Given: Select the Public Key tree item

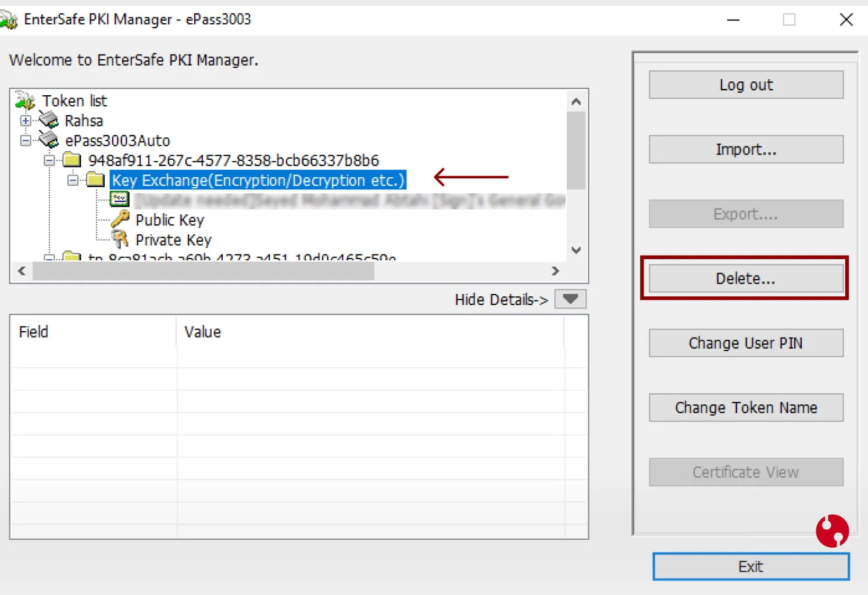Looking at the screenshot, I should point(170,220).
